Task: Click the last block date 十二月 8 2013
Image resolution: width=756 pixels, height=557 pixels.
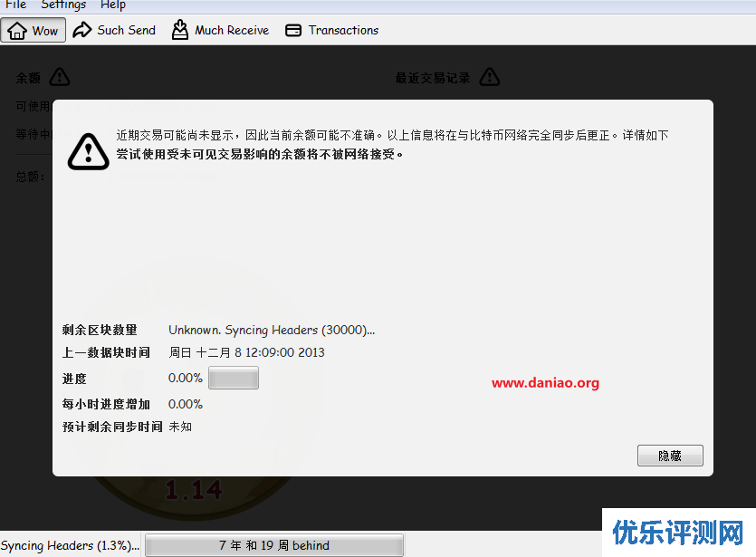Action: point(246,352)
